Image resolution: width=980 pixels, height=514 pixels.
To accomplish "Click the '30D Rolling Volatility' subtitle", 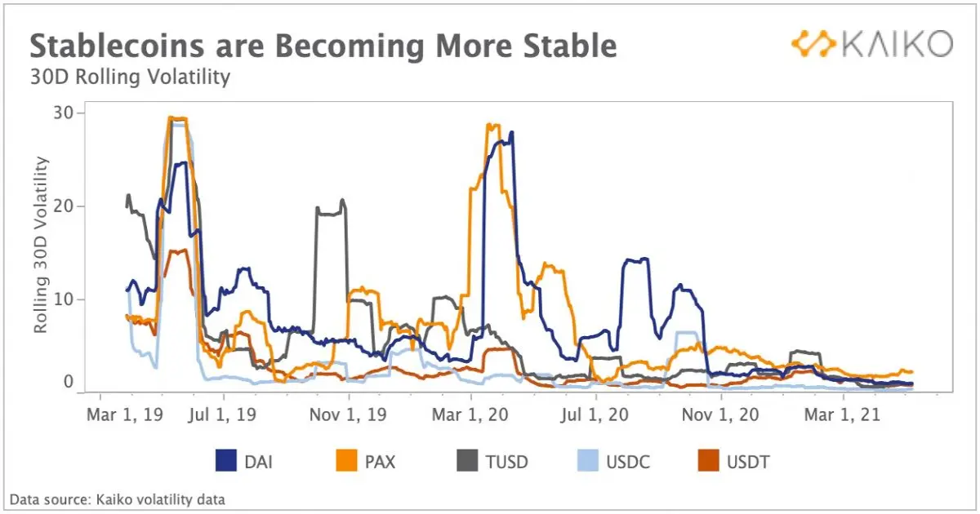I will coord(130,78).
